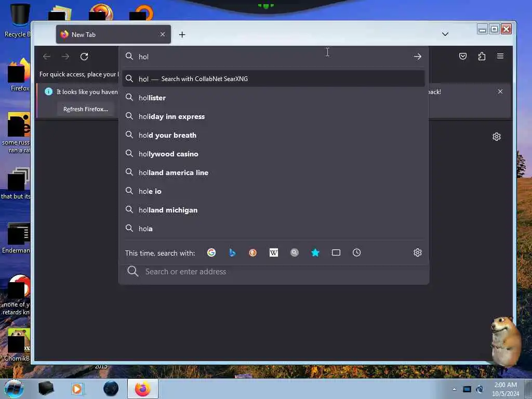Image resolution: width=532 pixels, height=399 pixels.
Task: Search history with the clock icon
Action: coord(356,252)
